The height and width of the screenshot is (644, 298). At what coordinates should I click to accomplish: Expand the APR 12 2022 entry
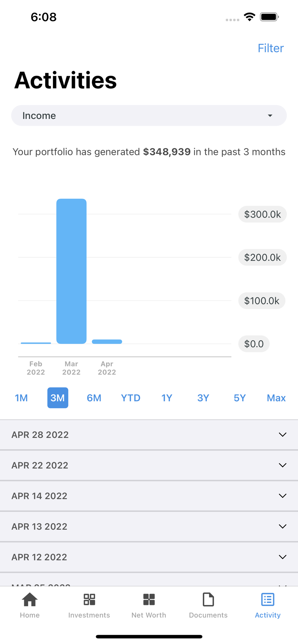[x=283, y=557]
